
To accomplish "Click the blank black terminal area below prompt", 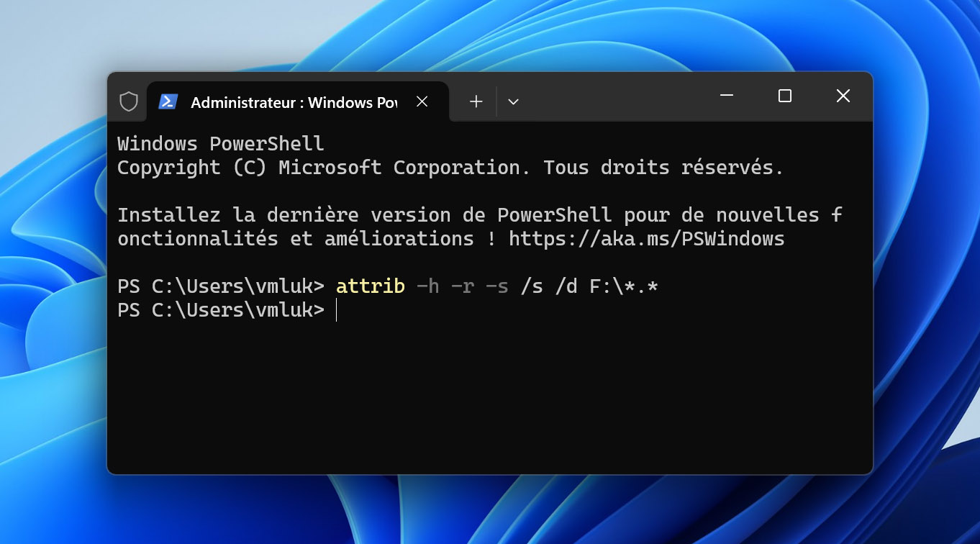I will click(489, 396).
